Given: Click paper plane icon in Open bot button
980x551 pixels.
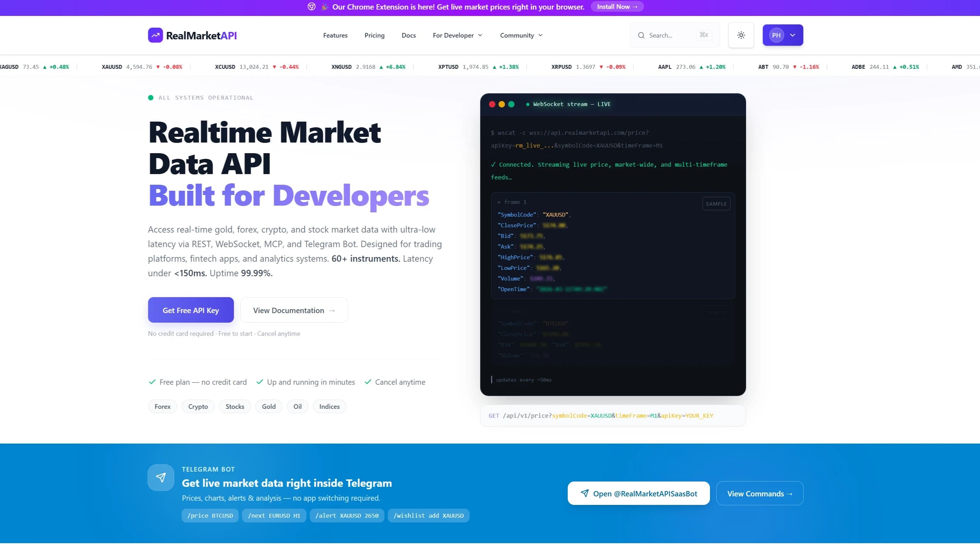Looking at the screenshot, I should pos(584,493).
